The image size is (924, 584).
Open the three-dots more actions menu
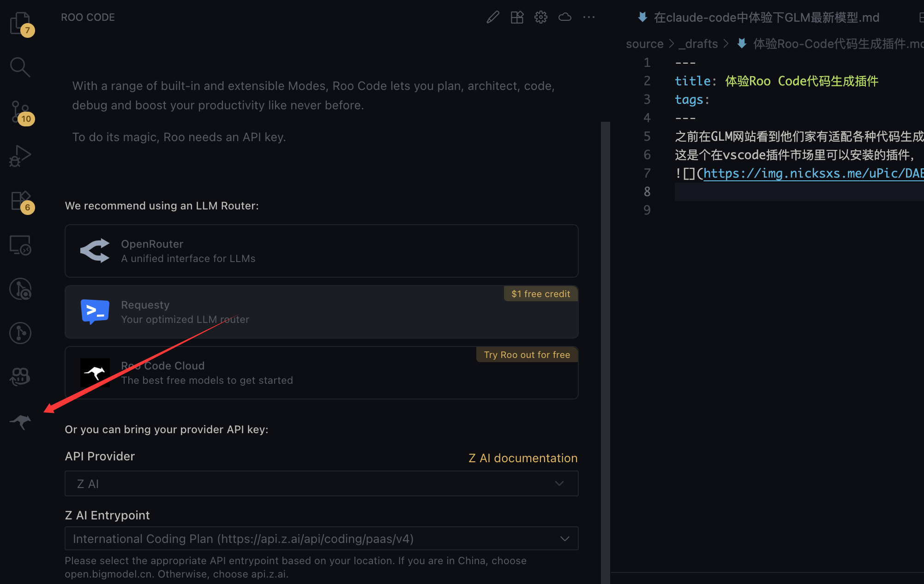[588, 17]
